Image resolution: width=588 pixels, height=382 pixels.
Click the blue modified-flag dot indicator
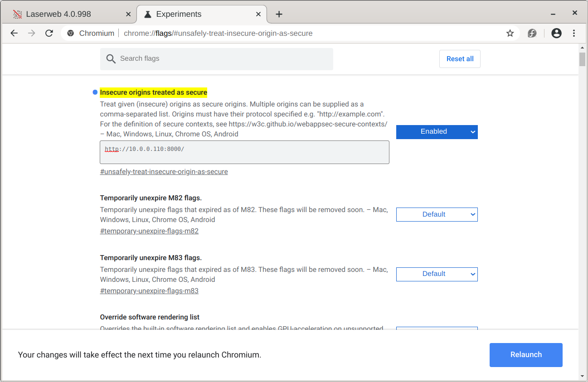95,92
